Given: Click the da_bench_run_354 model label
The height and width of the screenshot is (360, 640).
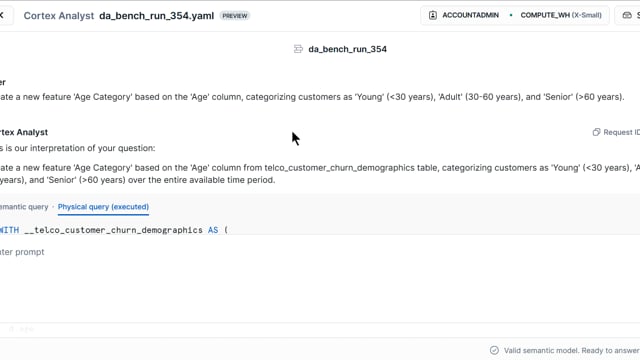Looking at the screenshot, I should (x=347, y=49).
